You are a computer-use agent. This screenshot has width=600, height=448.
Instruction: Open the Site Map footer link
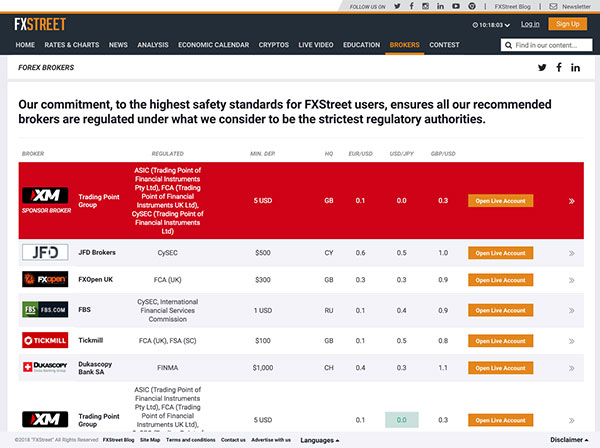(150, 440)
